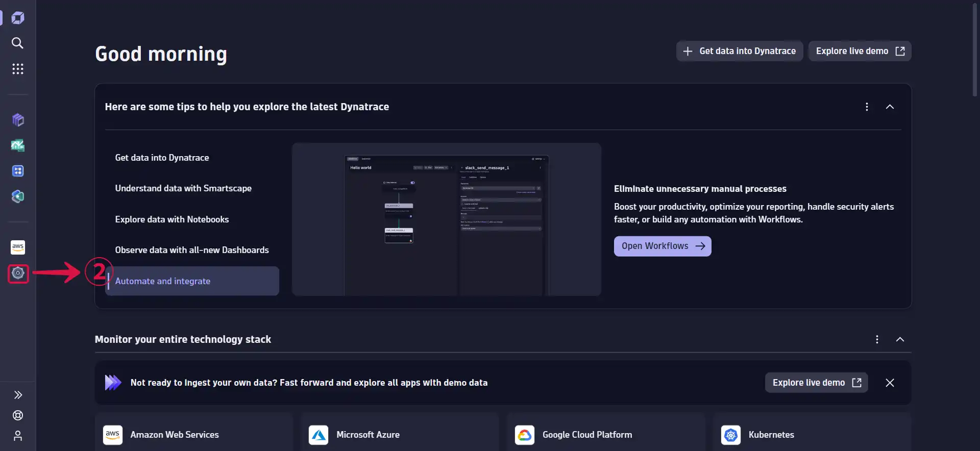Image resolution: width=980 pixels, height=451 pixels.
Task: Collapse Monitor your entire technology stack section
Action: [900, 339]
